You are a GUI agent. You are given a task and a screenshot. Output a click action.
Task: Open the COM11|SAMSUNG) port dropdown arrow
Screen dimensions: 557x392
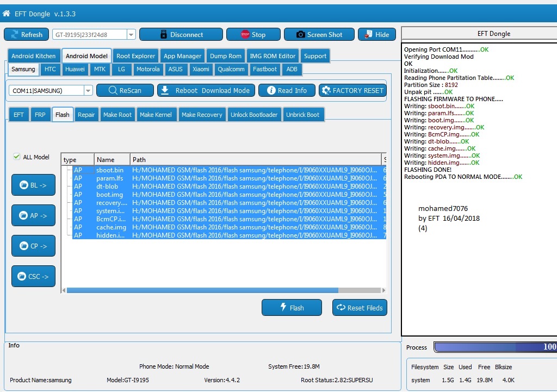88,91
